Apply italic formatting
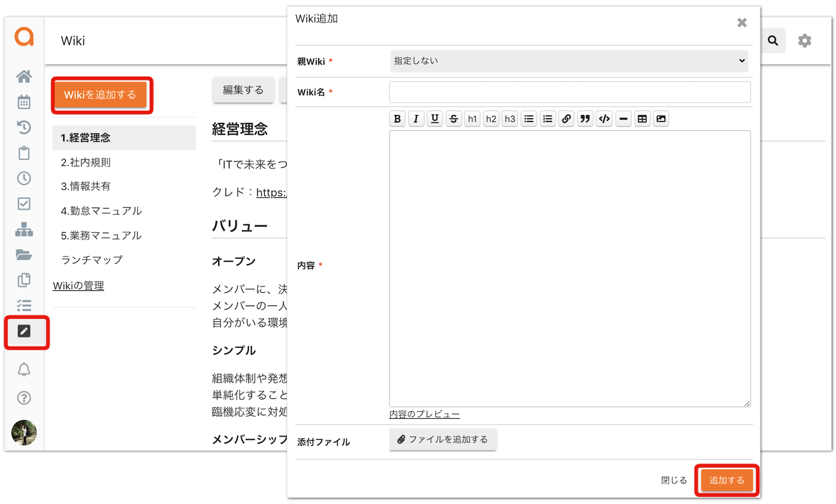836x504 pixels. (416, 119)
